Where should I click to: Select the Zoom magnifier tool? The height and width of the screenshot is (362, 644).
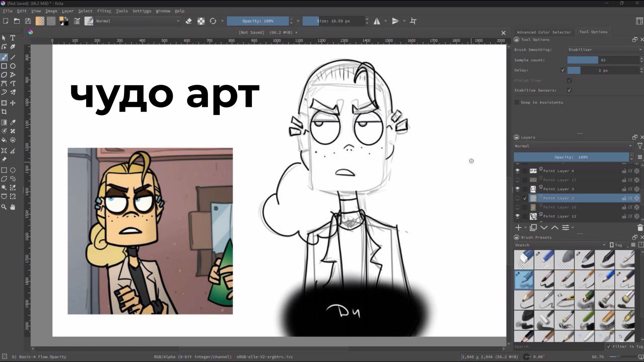(x=4, y=207)
